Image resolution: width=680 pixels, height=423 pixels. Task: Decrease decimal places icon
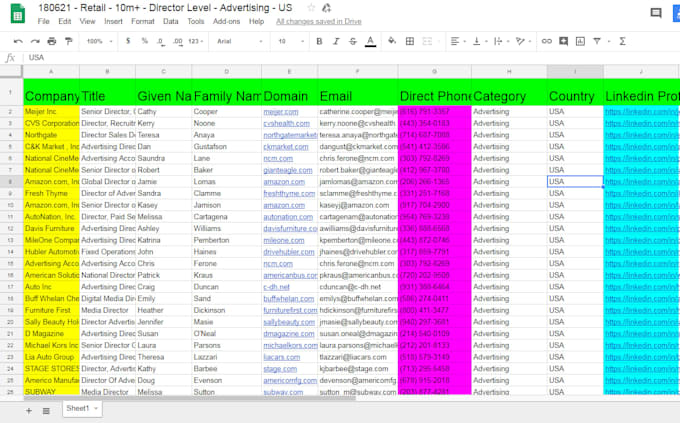(160, 41)
